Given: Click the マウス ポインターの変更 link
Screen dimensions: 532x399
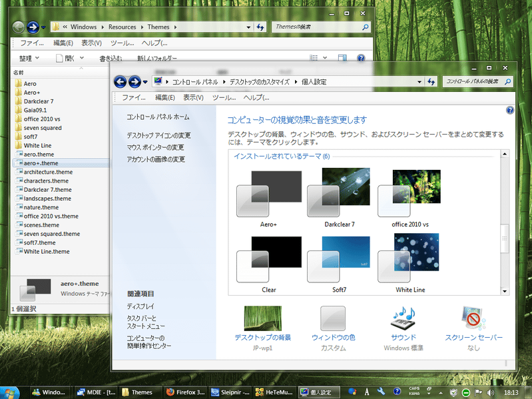Looking at the screenshot, I should 155,147.
